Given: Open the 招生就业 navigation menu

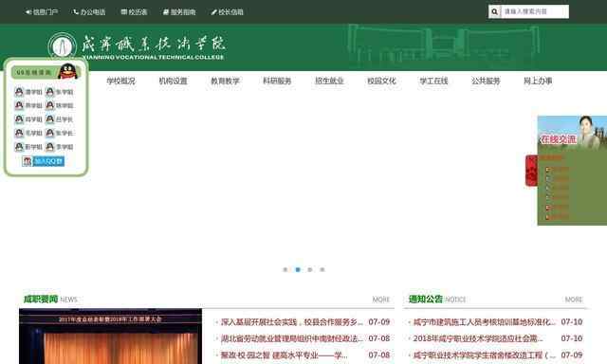Looking at the screenshot, I should [x=329, y=81].
